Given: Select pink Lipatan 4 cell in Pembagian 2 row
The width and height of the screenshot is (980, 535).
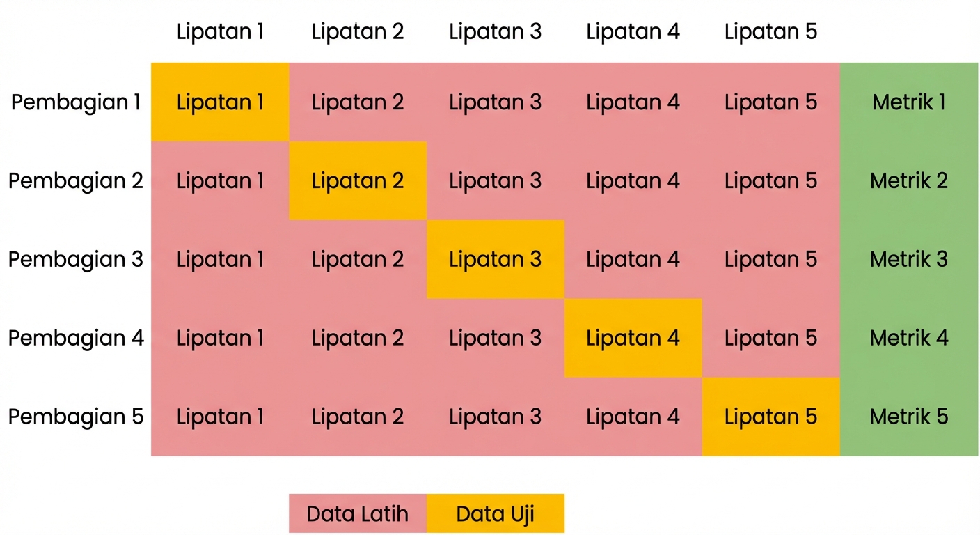Looking at the screenshot, I should [633, 181].
